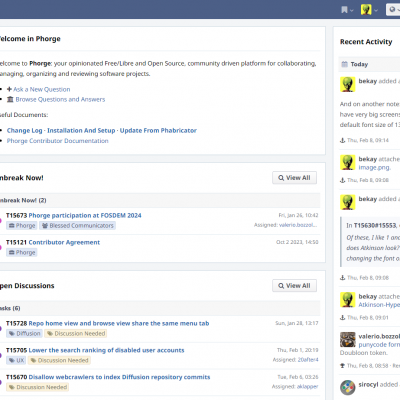This screenshot has width=400, height=400.
Task: Click assignee valerio.bozzol link on T15673
Action: [298, 225]
